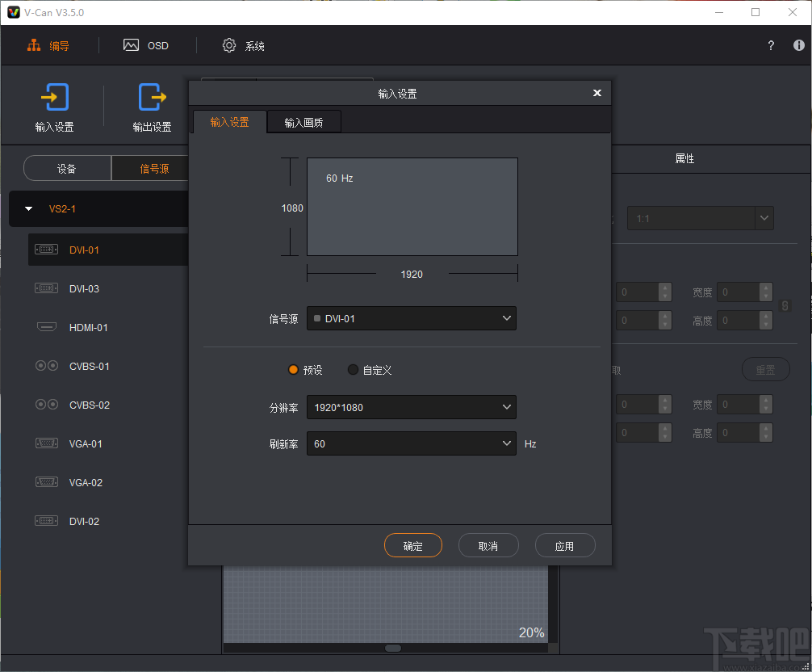Switch to the 输入设置 tab in dialog
The image size is (812, 672).
pyautogui.click(x=230, y=122)
